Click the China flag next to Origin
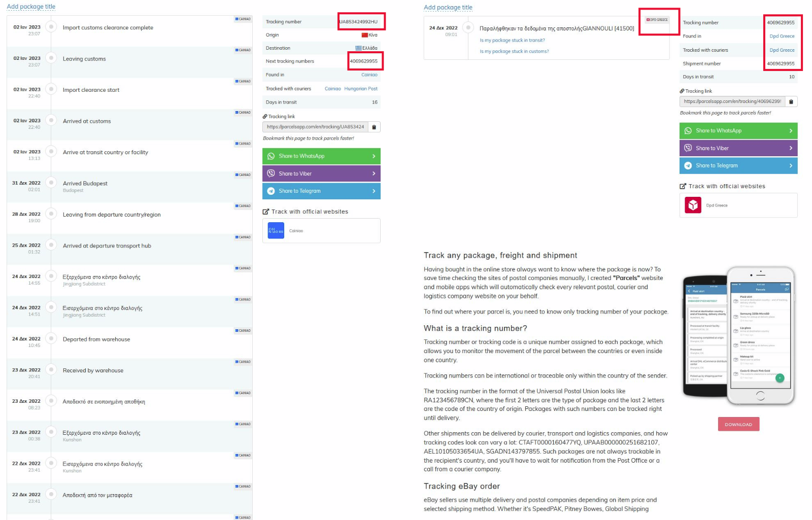812x520 pixels. (364, 35)
